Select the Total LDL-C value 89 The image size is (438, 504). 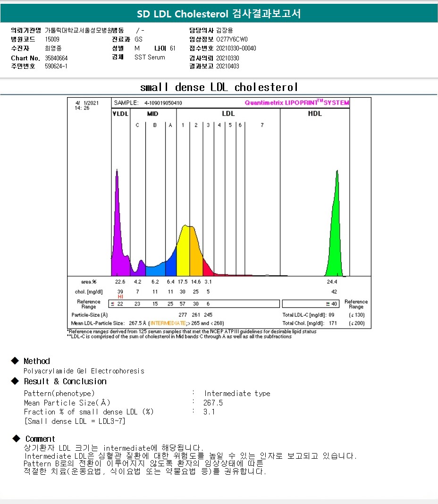tap(331, 314)
